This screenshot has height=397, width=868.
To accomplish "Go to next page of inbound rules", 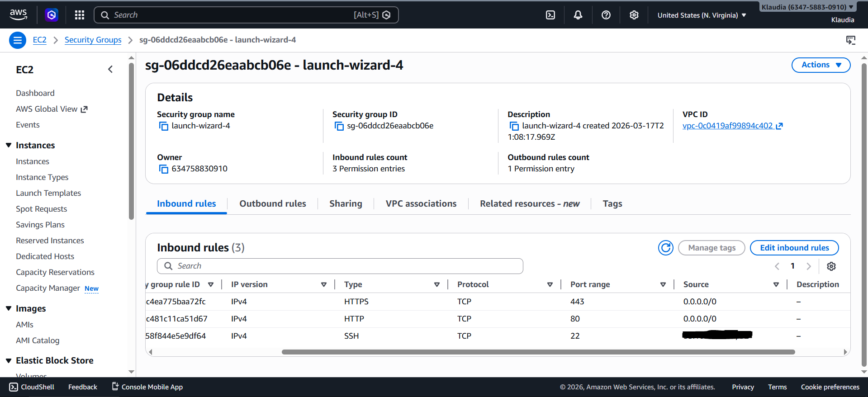I will 809,266.
